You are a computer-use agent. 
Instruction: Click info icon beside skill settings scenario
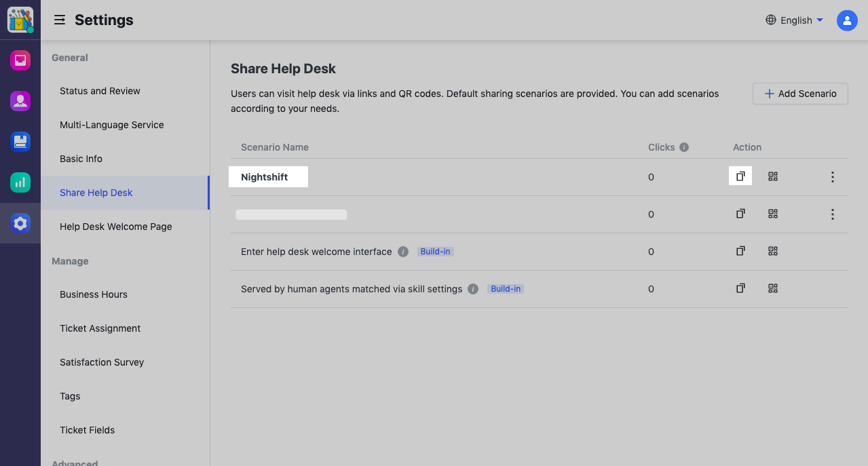[x=474, y=289]
